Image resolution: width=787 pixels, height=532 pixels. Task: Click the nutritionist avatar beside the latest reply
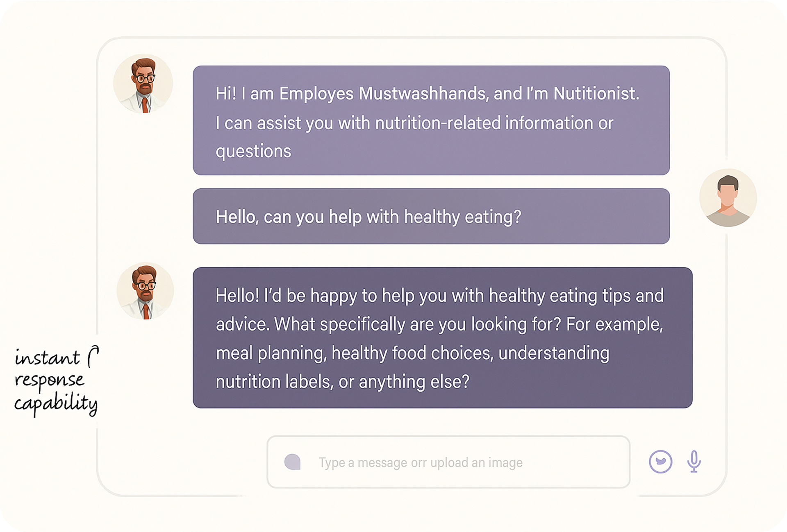(x=145, y=291)
